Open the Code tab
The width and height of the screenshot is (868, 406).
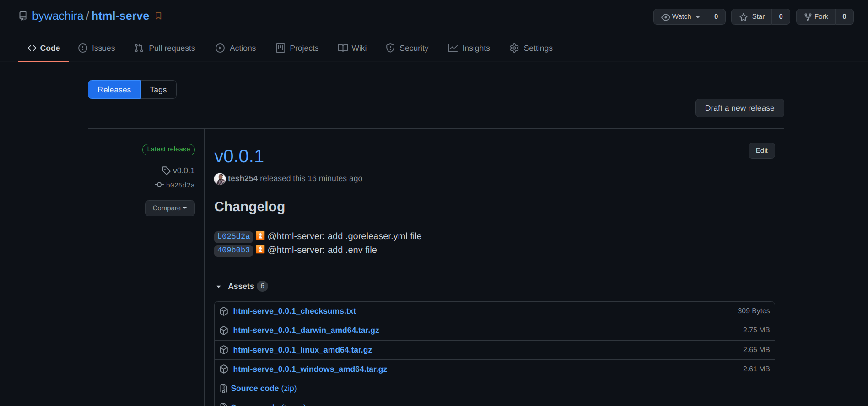(43, 48)
